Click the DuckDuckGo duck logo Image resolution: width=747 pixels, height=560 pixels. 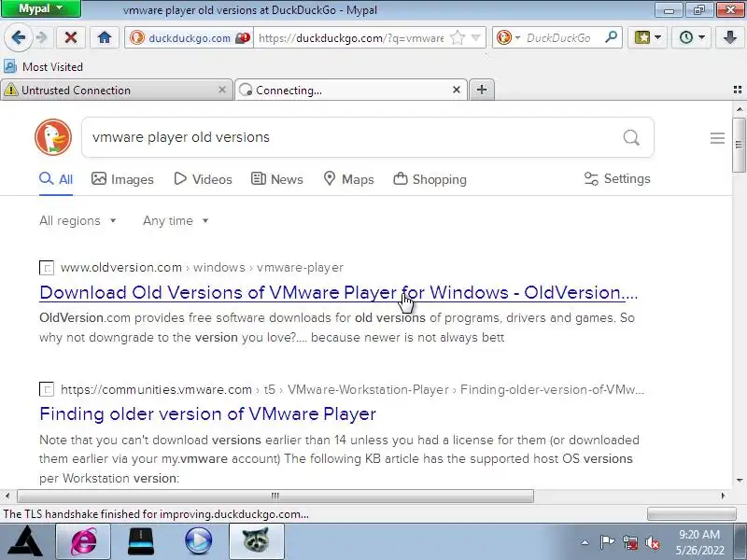[53, 137]
